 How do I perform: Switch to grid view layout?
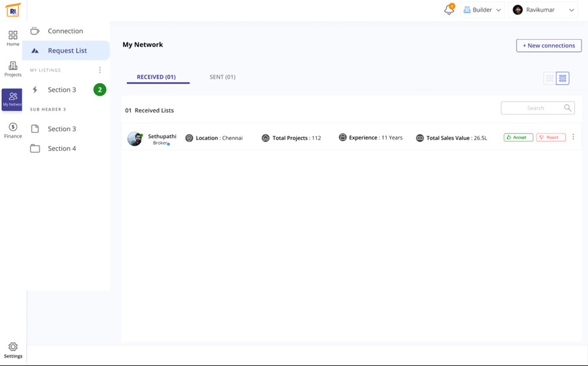pyautogui.click(x=550, y=78)
